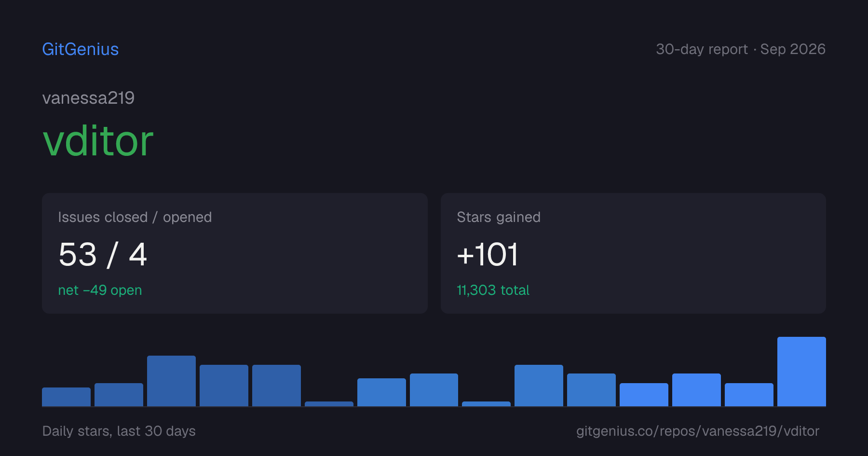This screenshot has height=456, width=868.
Task: Select the 11,303 total text
Action: click(493, 290)
